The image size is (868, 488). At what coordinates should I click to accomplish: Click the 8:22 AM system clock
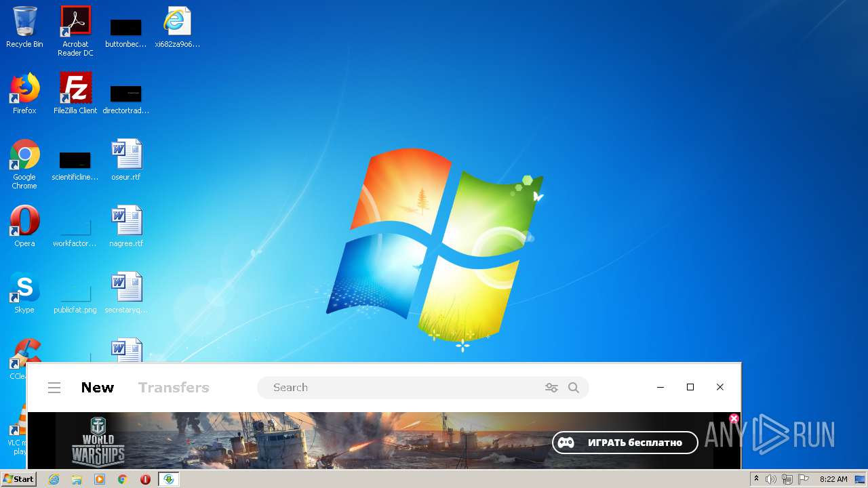833,479
